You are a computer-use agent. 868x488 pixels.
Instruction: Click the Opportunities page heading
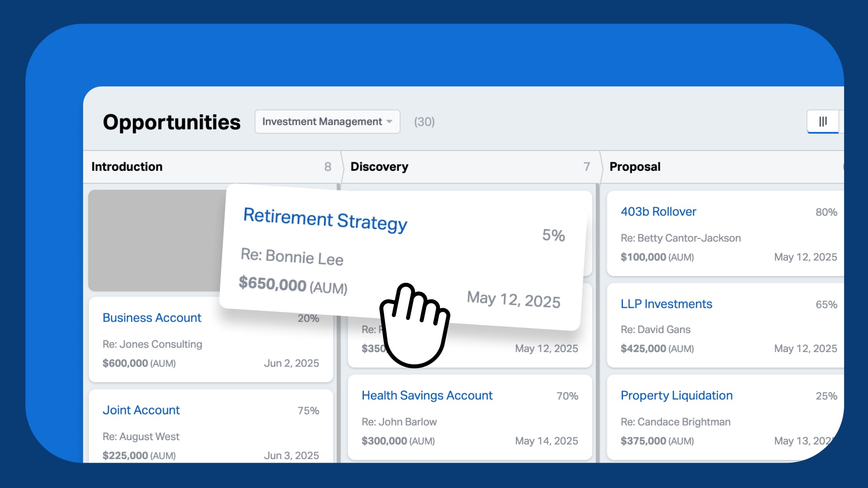pyautogui.click(x=172, y=122)
